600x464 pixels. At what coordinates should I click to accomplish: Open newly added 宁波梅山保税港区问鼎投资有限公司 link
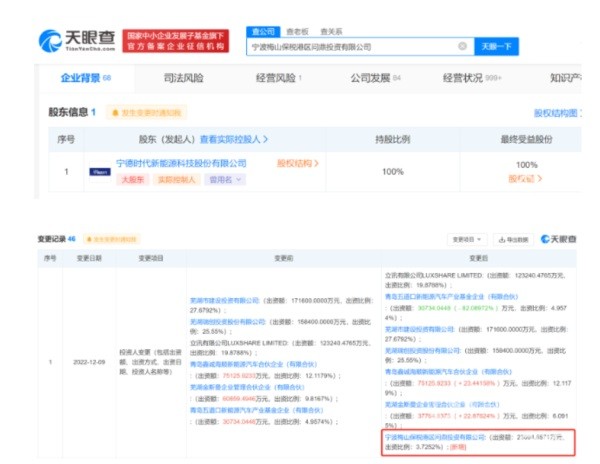tap(435, 437)
